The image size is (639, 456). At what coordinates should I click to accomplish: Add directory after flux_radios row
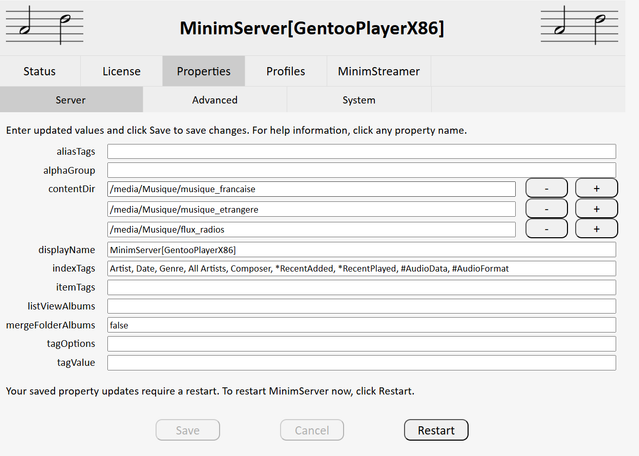tap(596, 229)
